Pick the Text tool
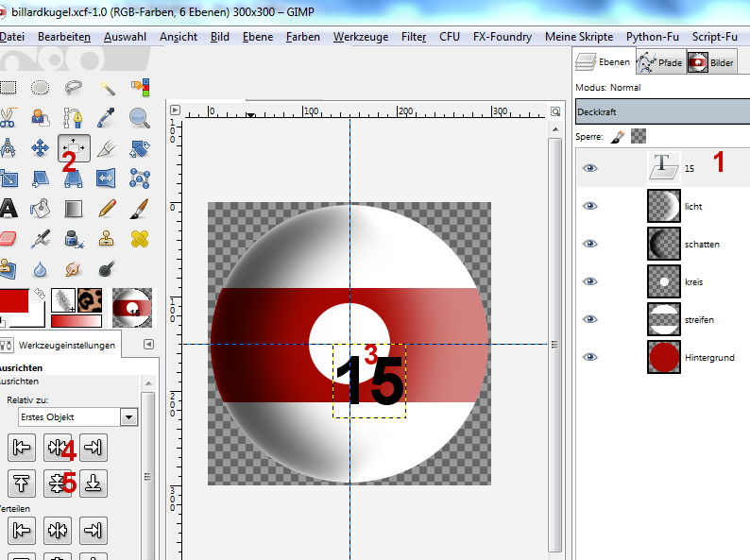The width and height of the screenshot is (750, 560). click(x=8, y=208)
